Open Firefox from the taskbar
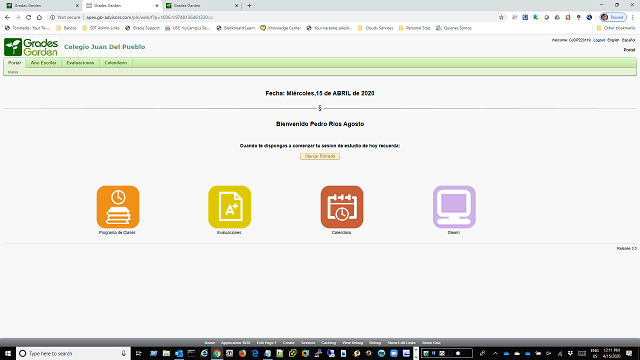Screen dimensions: 640x360 242,353
